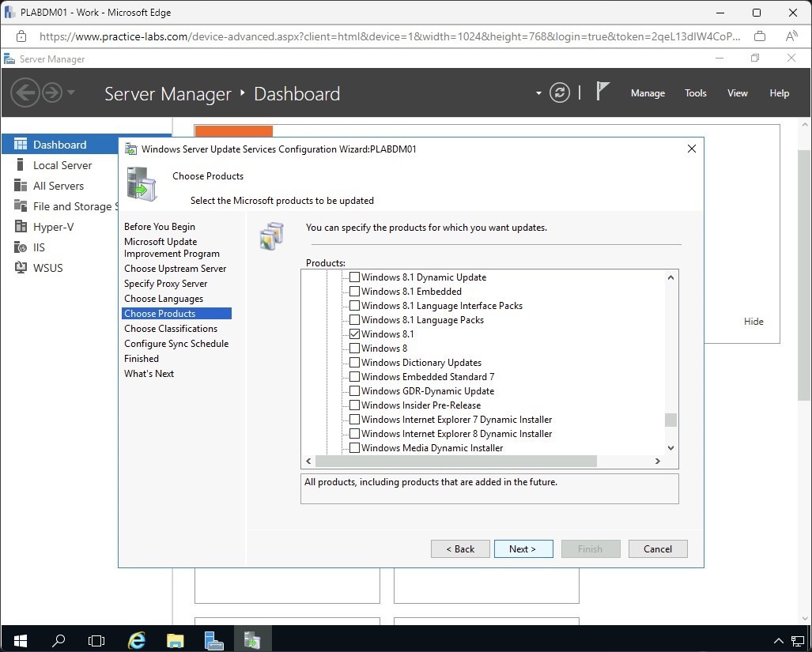812x652 pixels.
Task: Open dropdown arrow beside refresh button
Action: tap(538, 93)
